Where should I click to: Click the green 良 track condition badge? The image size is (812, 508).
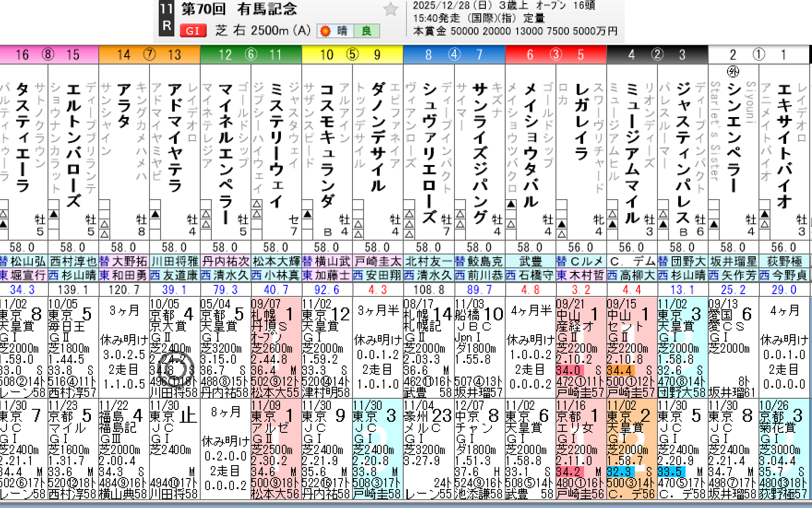click(x=366, y=31)
